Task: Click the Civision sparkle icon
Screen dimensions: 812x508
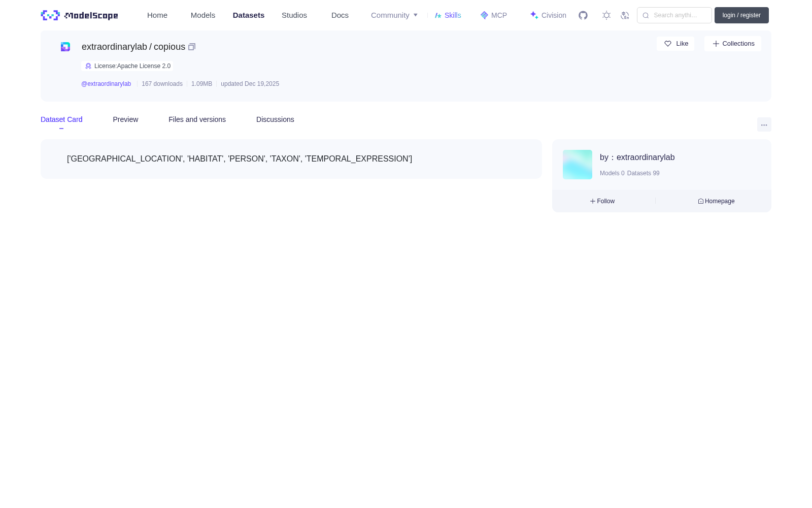Action: (x=534, y=15)
